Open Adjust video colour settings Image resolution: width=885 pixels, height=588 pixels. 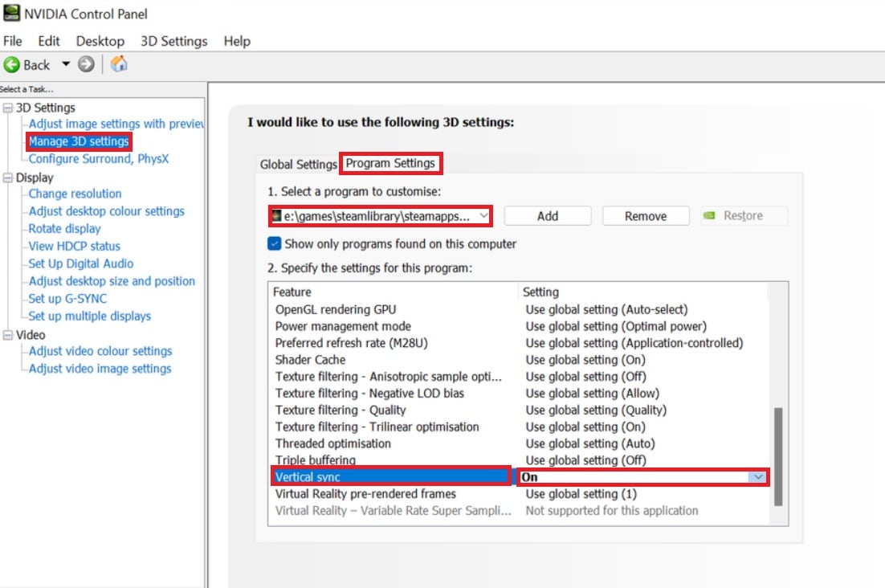pos(100,351)
